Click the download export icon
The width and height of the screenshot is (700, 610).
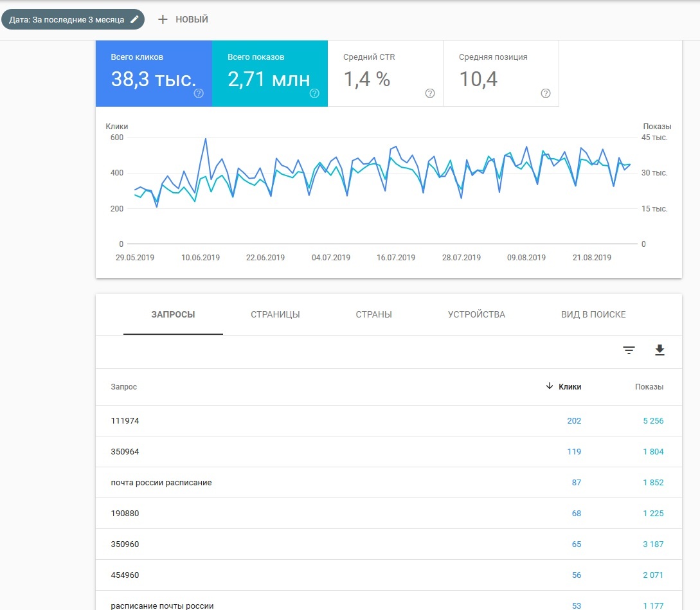660,350
